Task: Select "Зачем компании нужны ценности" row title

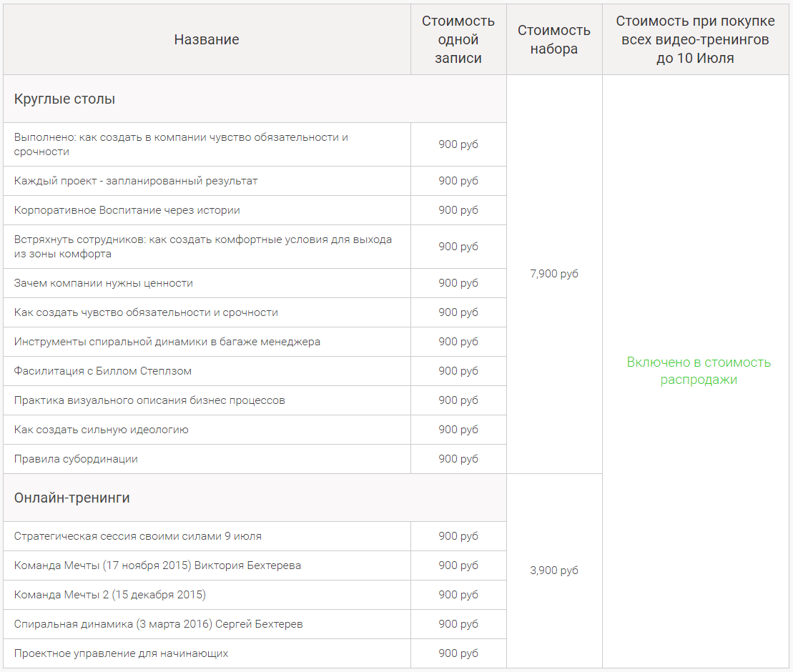Action: coord(104,283)
